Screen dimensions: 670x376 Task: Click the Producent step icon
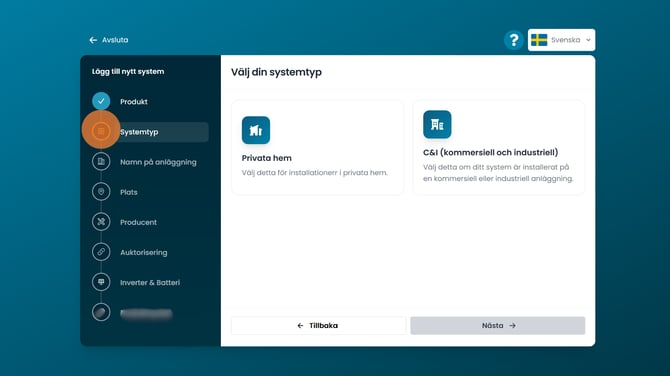(101, 222)
